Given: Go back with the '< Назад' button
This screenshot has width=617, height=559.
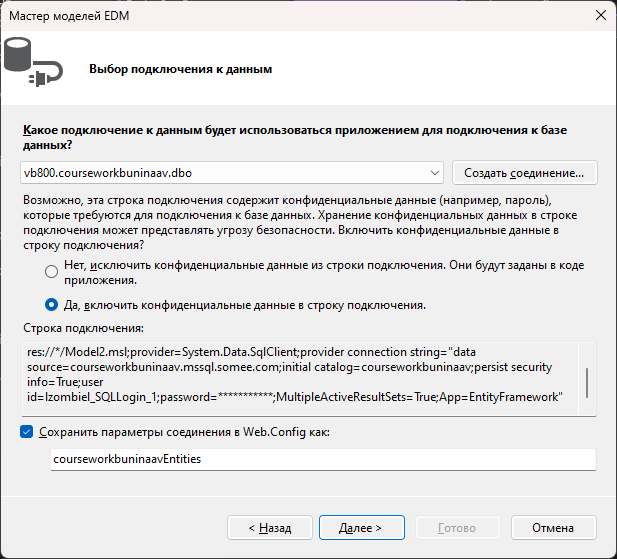Looking at the screenshot, I should [x=270, y=528].
